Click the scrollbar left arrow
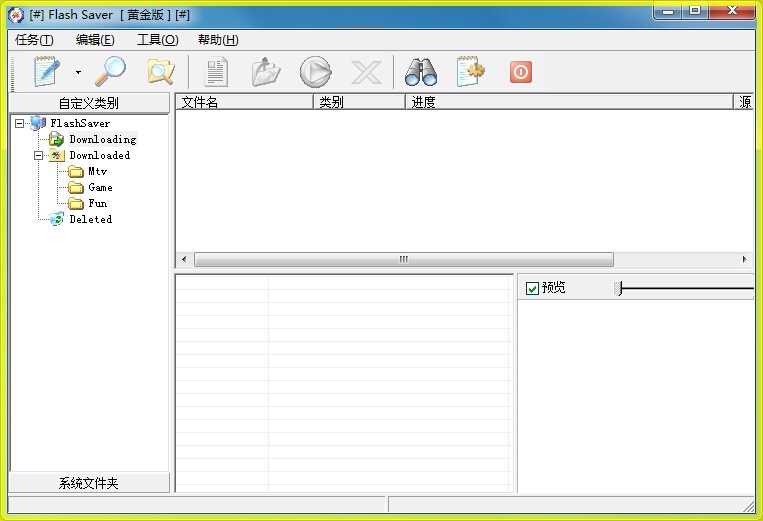Image resolution: width=763 pixels, height=521 pixels. [x=184, y=259]
